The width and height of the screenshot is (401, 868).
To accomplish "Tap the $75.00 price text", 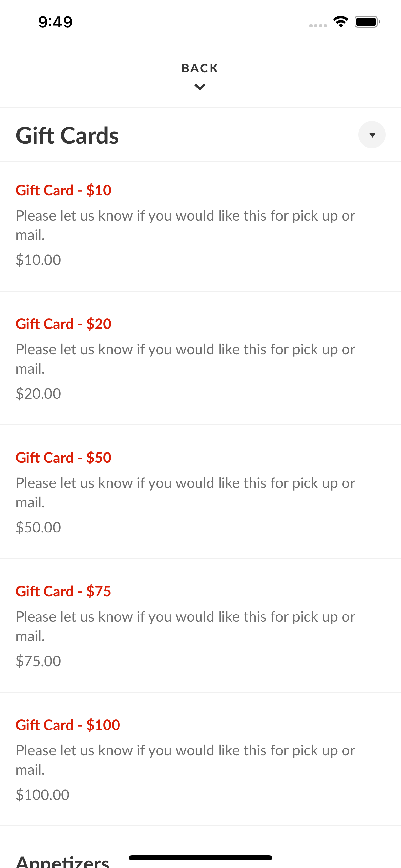I will pyautogui.click(x=38, y=661).
